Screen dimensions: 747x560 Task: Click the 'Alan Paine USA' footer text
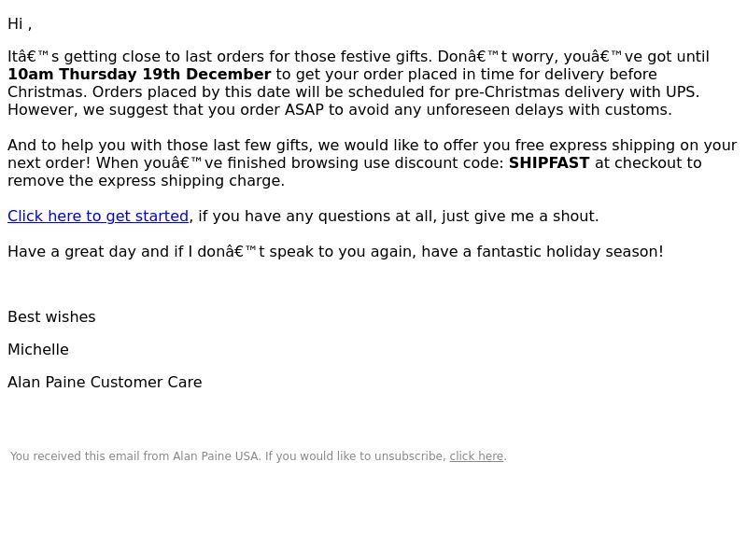217,456
